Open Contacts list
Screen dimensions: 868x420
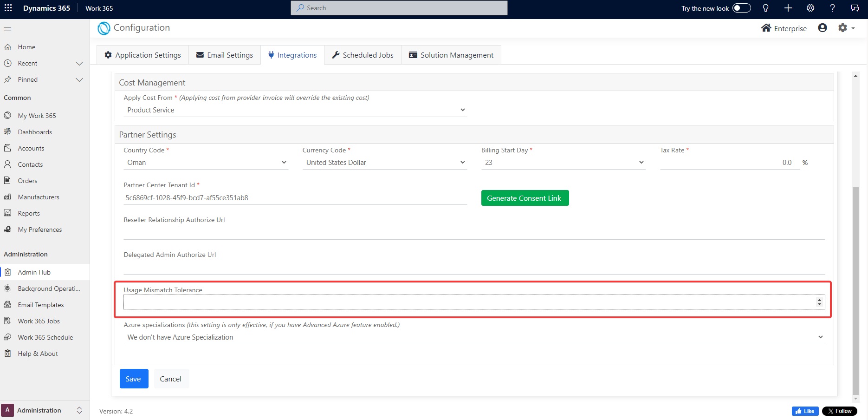pyautogui.click(x=45, y=164)
